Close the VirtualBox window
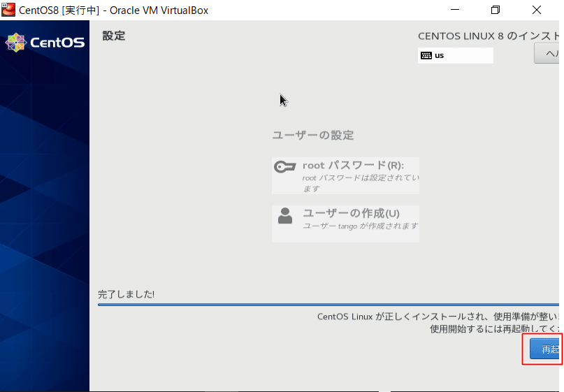This screenshot has height=392, width=564. click(537, 10)
